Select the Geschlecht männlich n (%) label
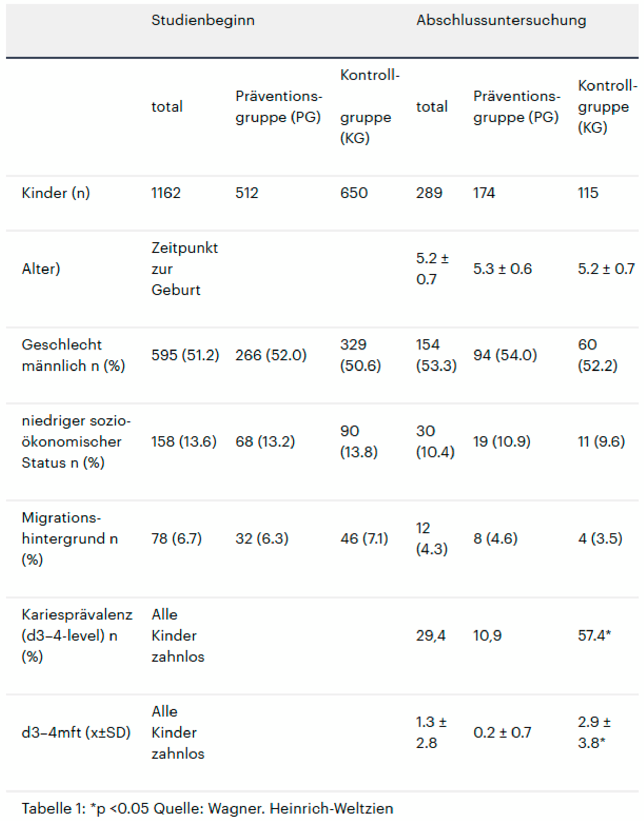This screenshot has width=644, height=821. pos(73,355)
